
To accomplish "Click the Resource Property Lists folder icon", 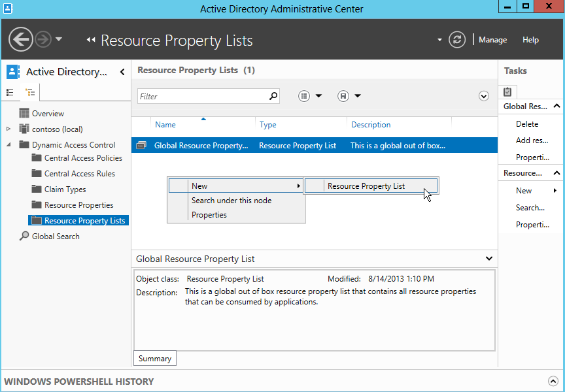I will [37, 220].
